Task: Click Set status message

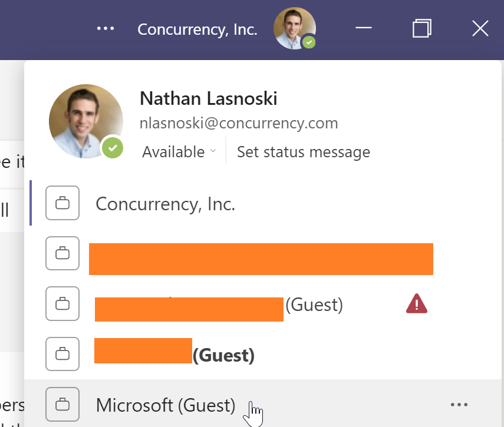Action: [303, 152]
